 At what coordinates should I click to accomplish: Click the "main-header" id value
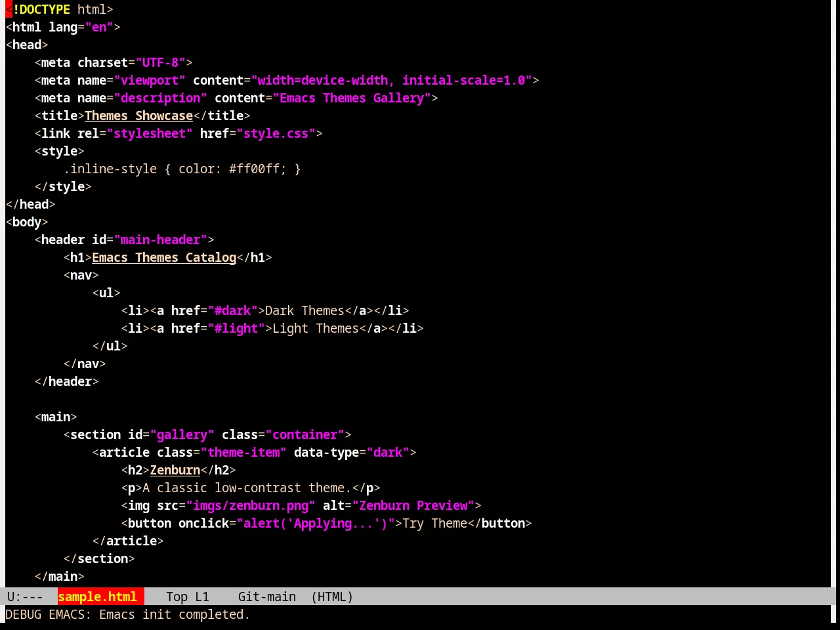coord(161,240)
